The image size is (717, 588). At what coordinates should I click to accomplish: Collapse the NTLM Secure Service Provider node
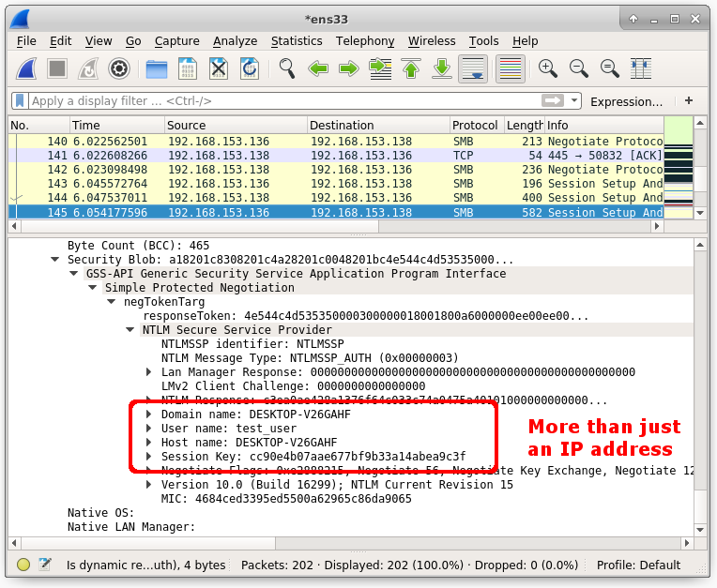(x=130, y=330)
